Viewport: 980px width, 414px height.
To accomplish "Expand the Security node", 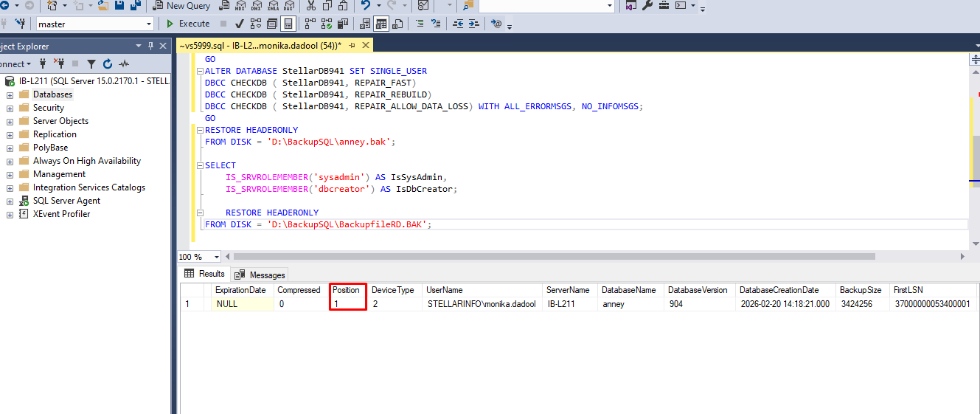I will click(10, 108).
